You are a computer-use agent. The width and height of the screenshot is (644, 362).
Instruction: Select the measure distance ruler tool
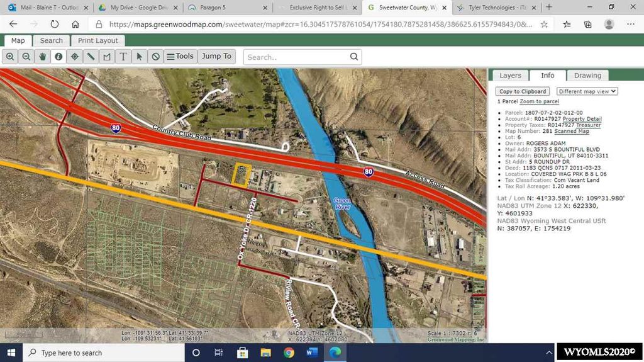(x=91, y=57)
